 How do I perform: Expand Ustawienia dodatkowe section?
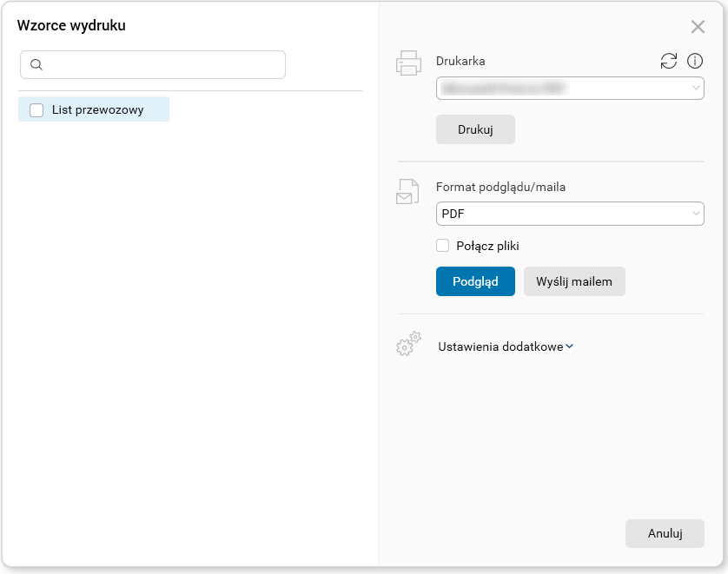pyautogui.click(x=506, y=346)
